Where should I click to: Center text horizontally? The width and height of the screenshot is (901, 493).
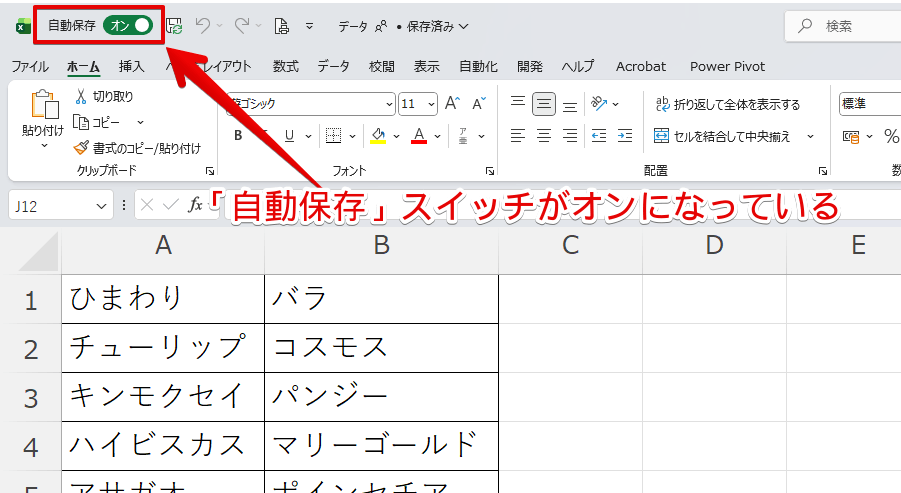coord(544,136)
